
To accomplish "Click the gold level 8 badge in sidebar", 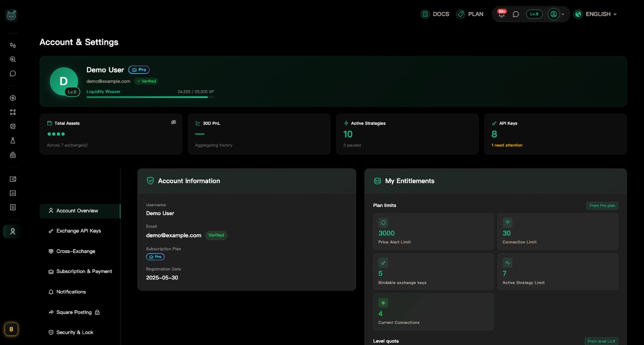I will 11,329.
